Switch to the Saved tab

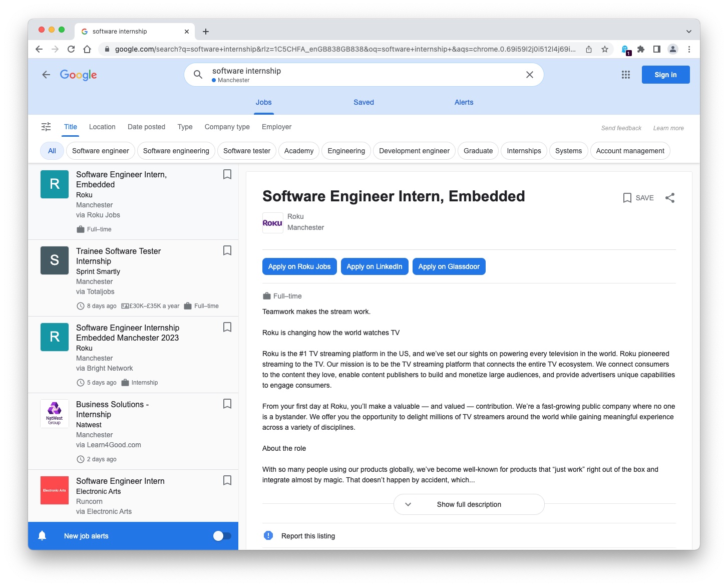click(364, 102)
